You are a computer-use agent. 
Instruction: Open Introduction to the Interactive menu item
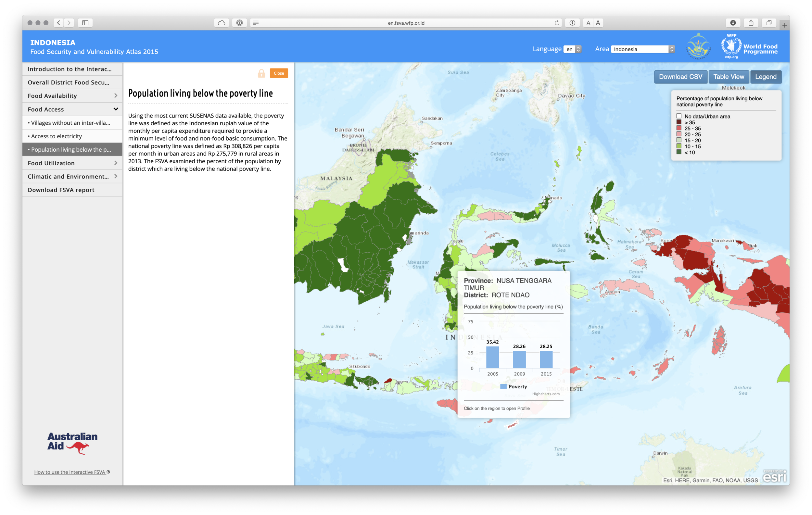pos(72,69)
